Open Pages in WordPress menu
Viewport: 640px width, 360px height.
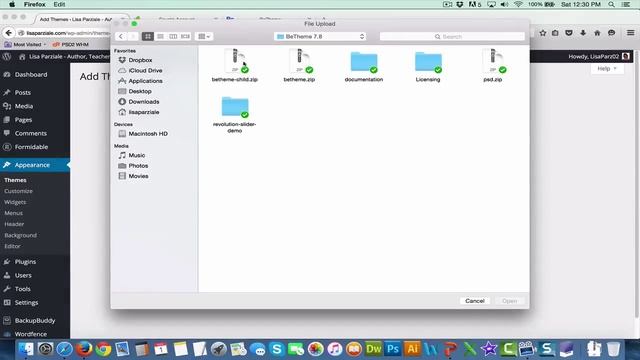pyautogui.click(x=23, y=120)
